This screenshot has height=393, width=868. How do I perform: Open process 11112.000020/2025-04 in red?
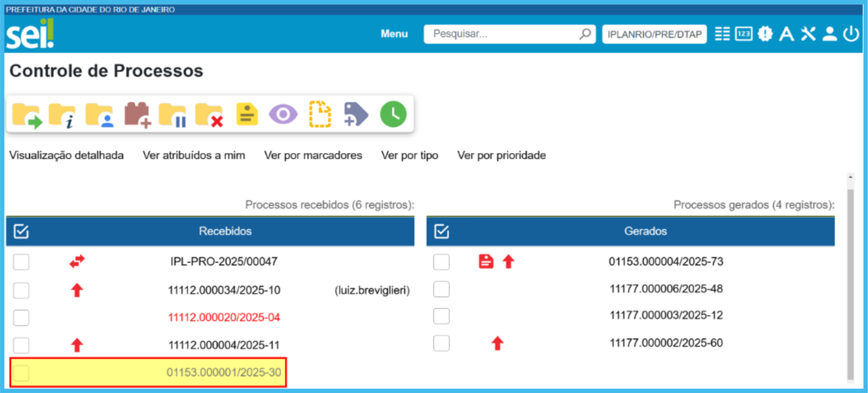[224, 317]
